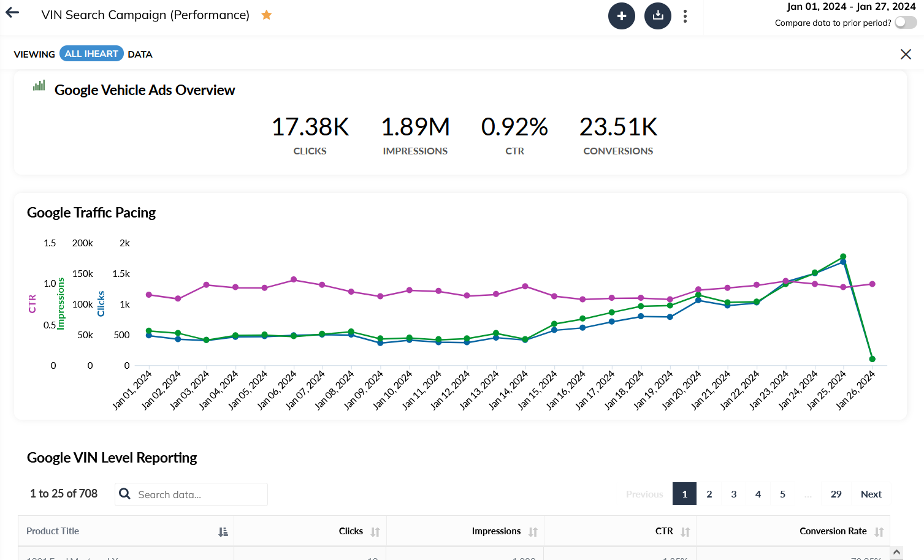Sort table by Product Title
Image resolution: width=924 pixels, height=560 pixels.
223,532
